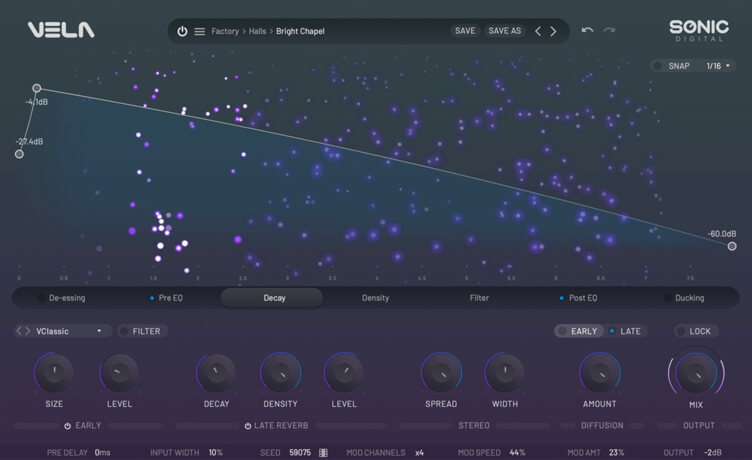
Task: Click the SAVE button
Action: [465, 31]
